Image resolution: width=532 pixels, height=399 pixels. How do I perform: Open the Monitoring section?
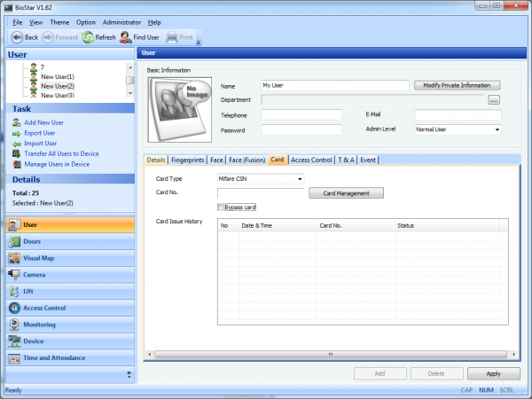41,325
